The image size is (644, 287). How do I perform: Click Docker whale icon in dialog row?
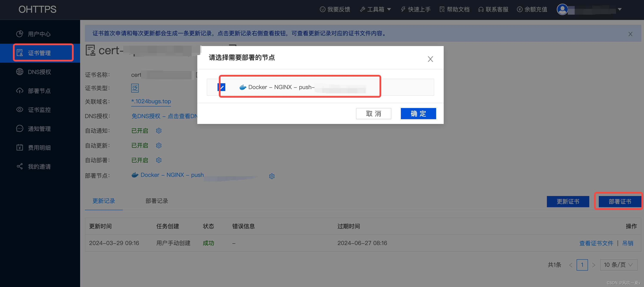tap(243, 87)
